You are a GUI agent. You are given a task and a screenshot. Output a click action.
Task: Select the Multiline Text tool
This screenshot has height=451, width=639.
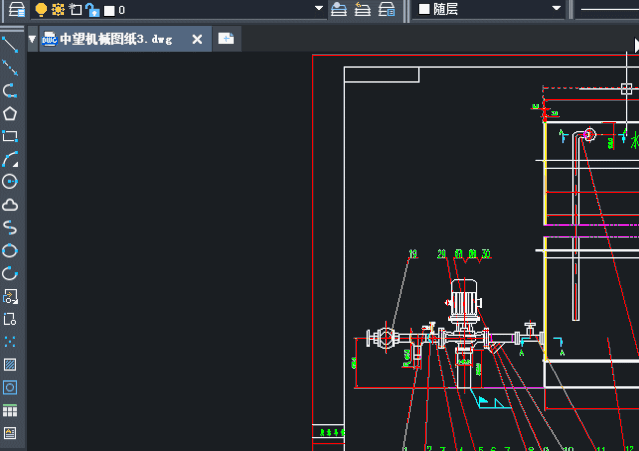pos(10,433)
